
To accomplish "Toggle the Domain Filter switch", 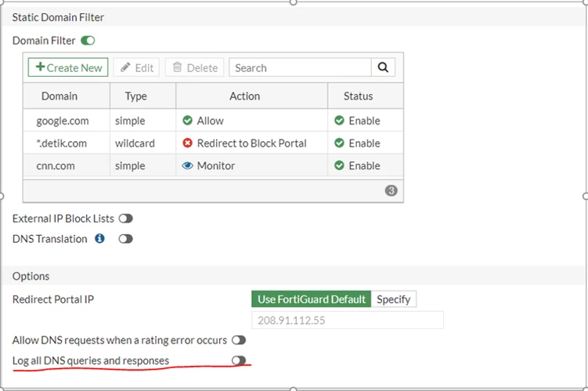I will coord(88,41).
